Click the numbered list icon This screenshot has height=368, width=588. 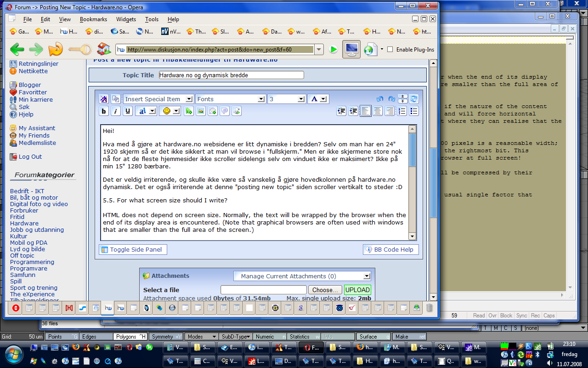click(x=402, y=111)
